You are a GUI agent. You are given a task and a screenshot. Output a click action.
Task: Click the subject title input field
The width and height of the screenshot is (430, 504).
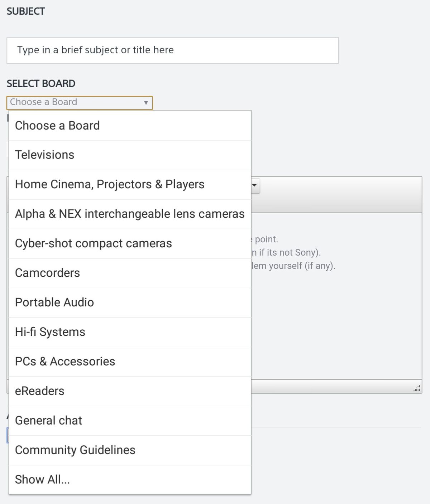pyautogui.click(x=172, y=50)
